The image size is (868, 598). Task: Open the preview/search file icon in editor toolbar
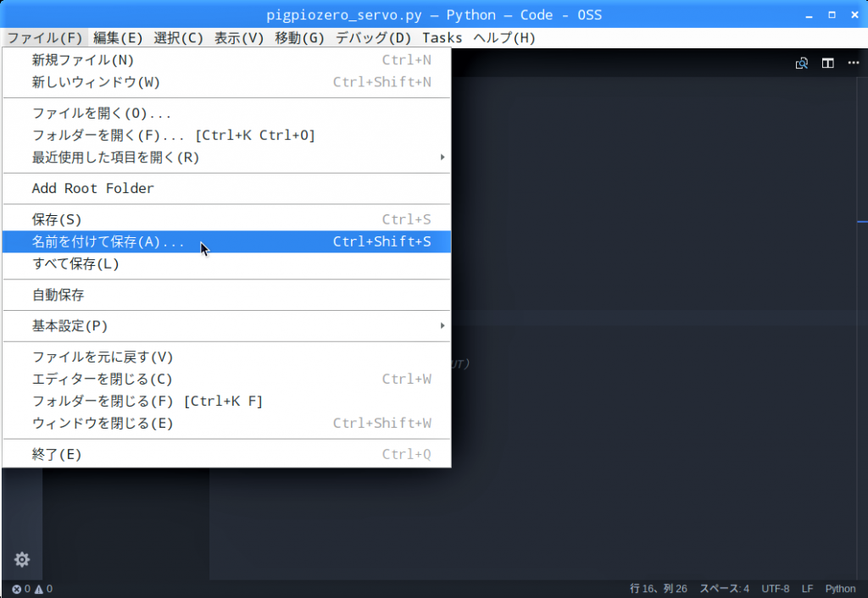click(x=801, y=64)
